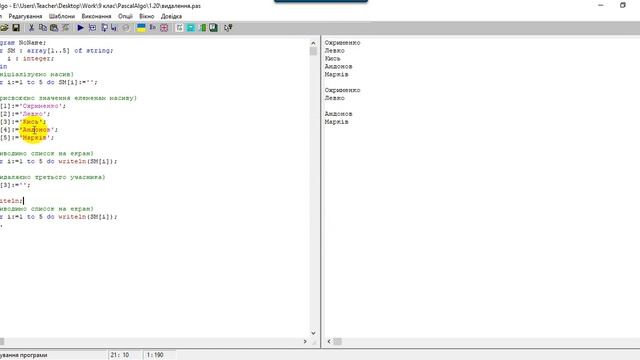
Task: Click output pane scroll left arrow
Action: [329, 341]
